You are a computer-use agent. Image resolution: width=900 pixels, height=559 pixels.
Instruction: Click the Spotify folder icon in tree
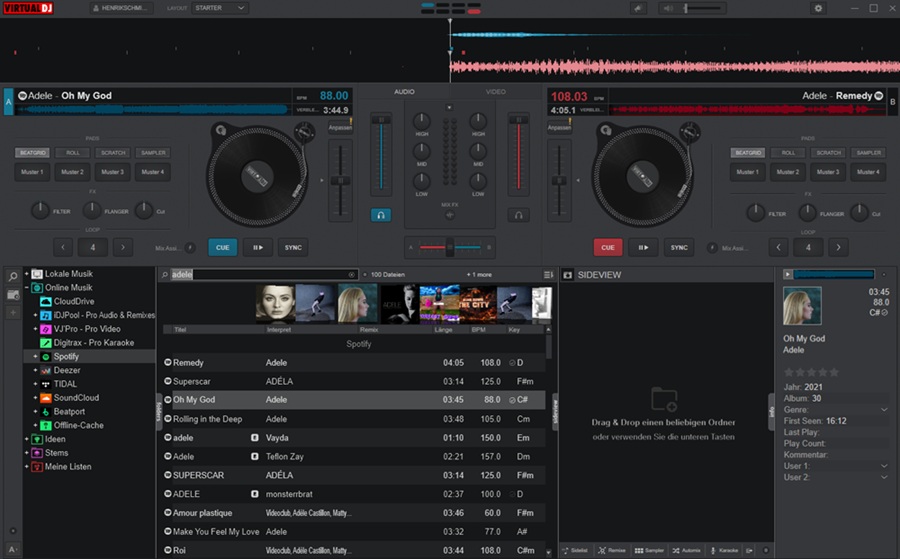pos(46,356)
